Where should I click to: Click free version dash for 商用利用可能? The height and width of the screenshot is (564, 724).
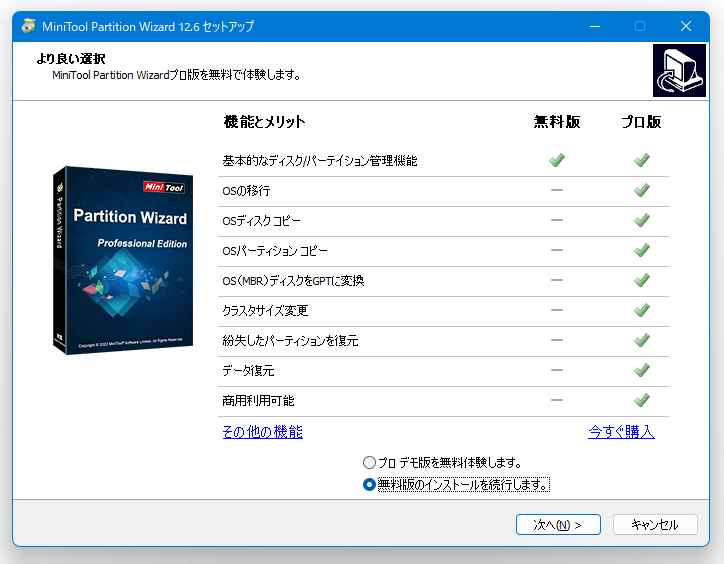[x=557, y=400]
